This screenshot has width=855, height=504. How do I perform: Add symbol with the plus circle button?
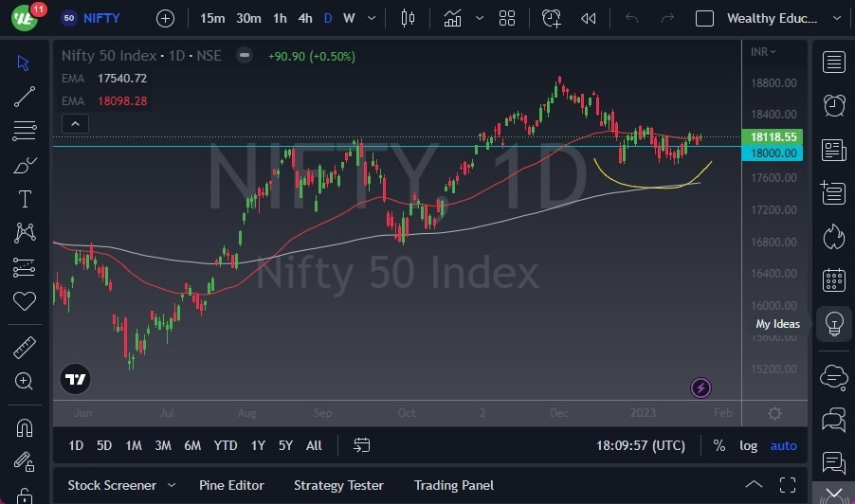click(165, 19)
